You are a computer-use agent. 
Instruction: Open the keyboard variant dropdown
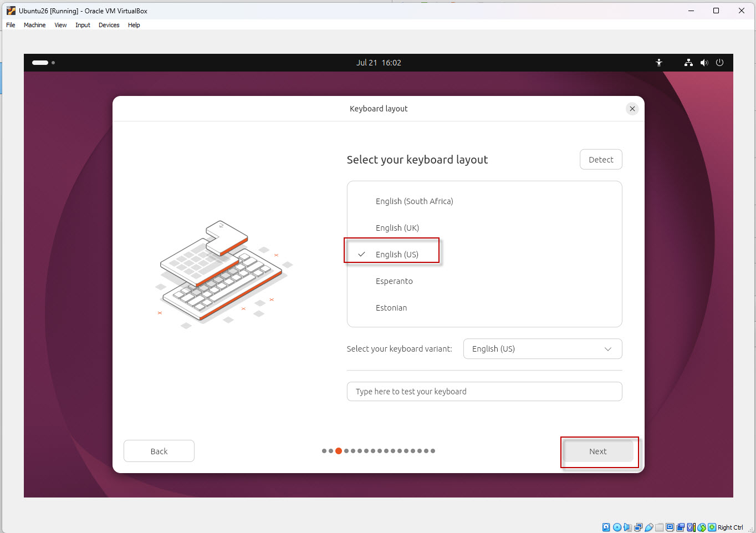(543, 349)
